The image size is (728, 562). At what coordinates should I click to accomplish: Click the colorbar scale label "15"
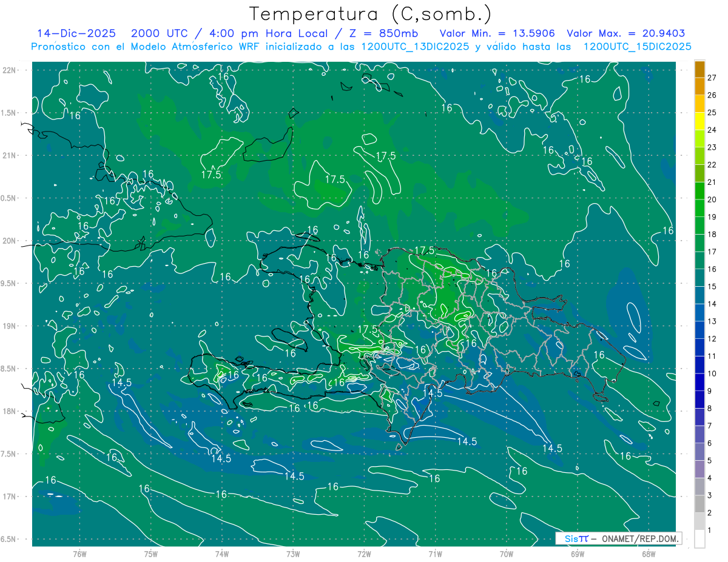tap(712, 286)
